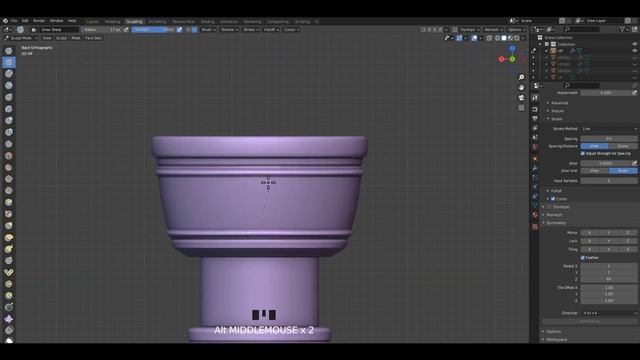
Task: Switch viewport to solid shading mode
Action: pos(504,38)
